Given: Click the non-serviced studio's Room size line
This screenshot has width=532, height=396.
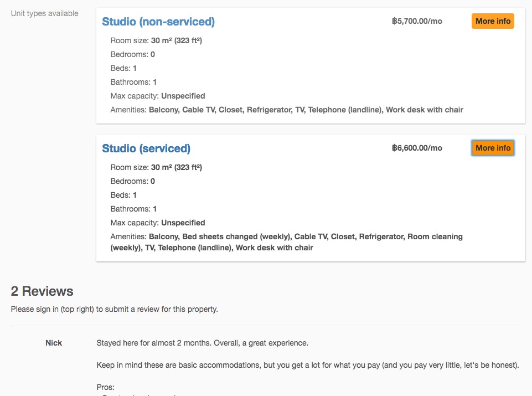Looking at the screenshot, I should (156, 40).
